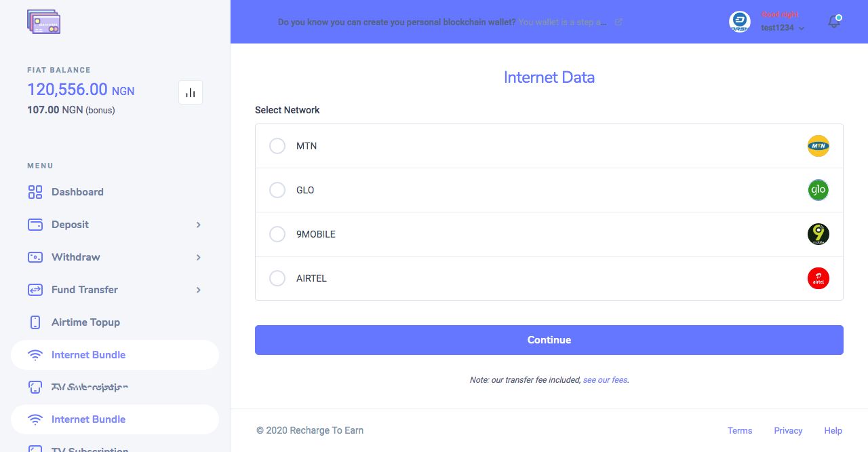Image resolution: width=868 pixels, height=452 pixels.
Task: Open the test1234 user dropdown
Action: coord(783,28)
